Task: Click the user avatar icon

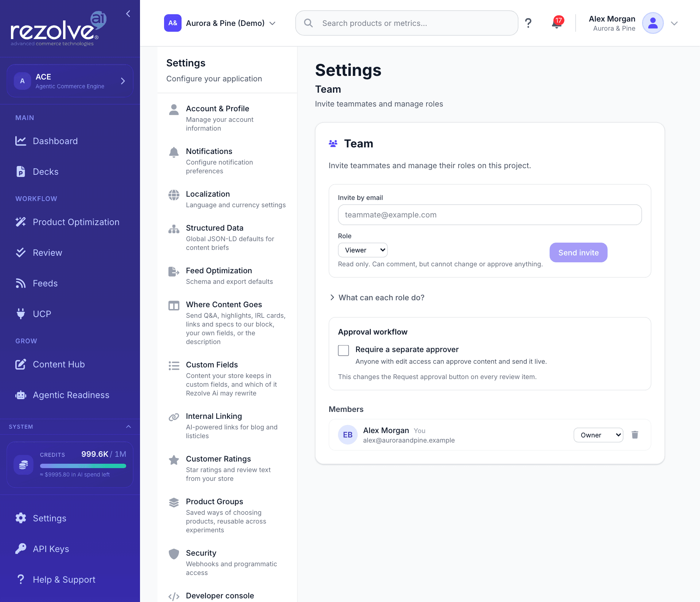Action: [x=653, y=23]
